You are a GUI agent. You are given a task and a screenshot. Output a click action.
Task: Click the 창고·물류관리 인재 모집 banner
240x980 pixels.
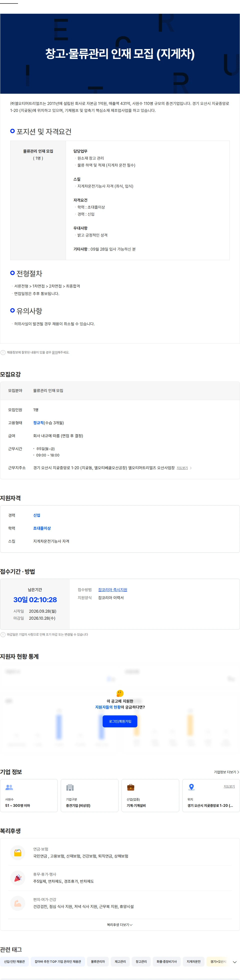(120, 54)
